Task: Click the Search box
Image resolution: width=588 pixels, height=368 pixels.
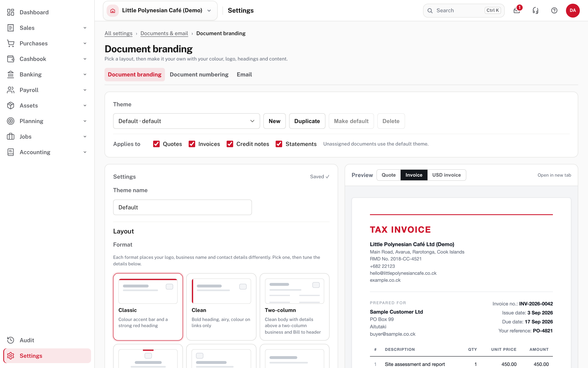Action: point(464,10)
